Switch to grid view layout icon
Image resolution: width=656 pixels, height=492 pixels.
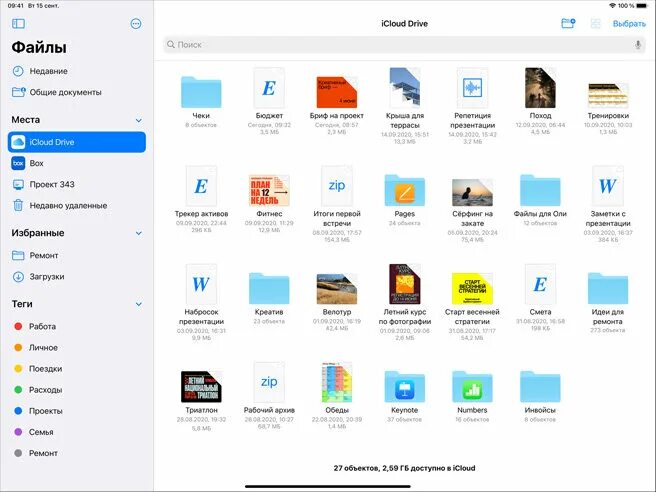click(x=595, y=23)
